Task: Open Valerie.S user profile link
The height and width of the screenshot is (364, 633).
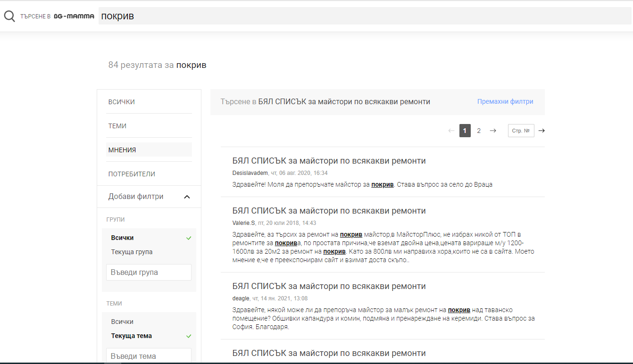Action: pos(244,223)
